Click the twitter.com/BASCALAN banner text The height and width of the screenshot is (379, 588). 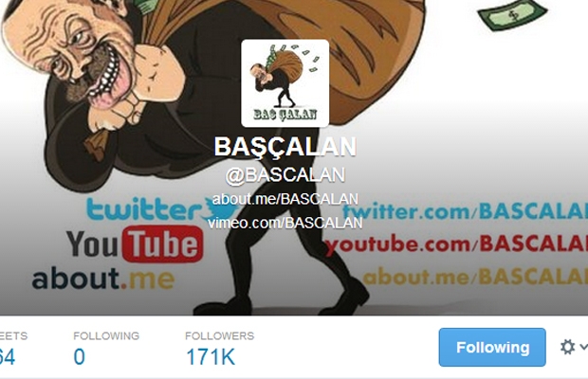[465, 211]
